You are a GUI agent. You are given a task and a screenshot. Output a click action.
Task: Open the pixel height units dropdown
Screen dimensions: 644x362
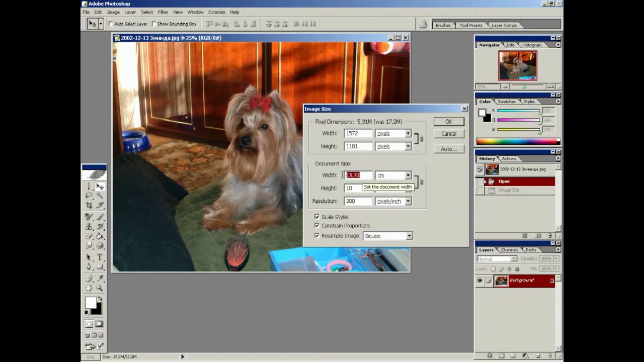408,147
